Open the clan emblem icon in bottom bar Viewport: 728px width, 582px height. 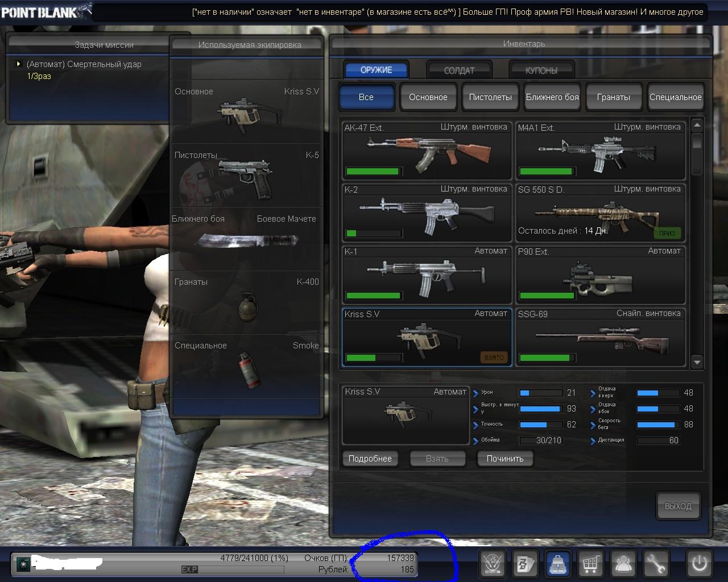click(x=493, y=564)
